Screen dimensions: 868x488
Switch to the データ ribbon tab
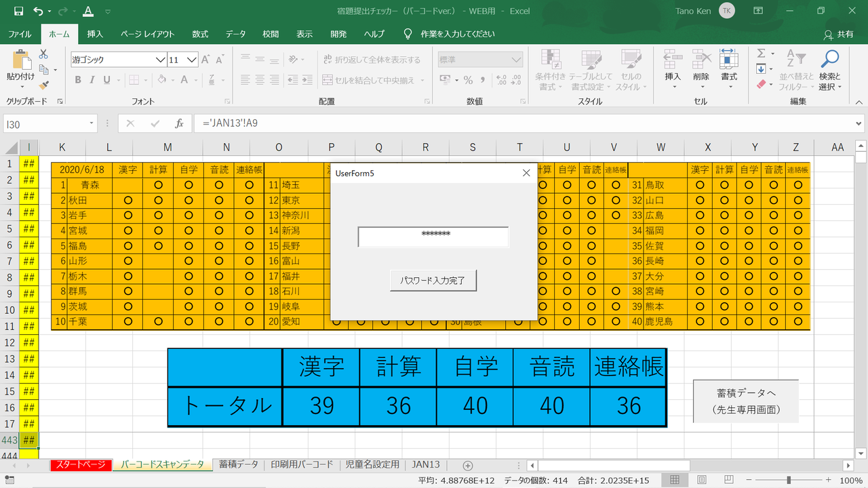click(236, 34)
